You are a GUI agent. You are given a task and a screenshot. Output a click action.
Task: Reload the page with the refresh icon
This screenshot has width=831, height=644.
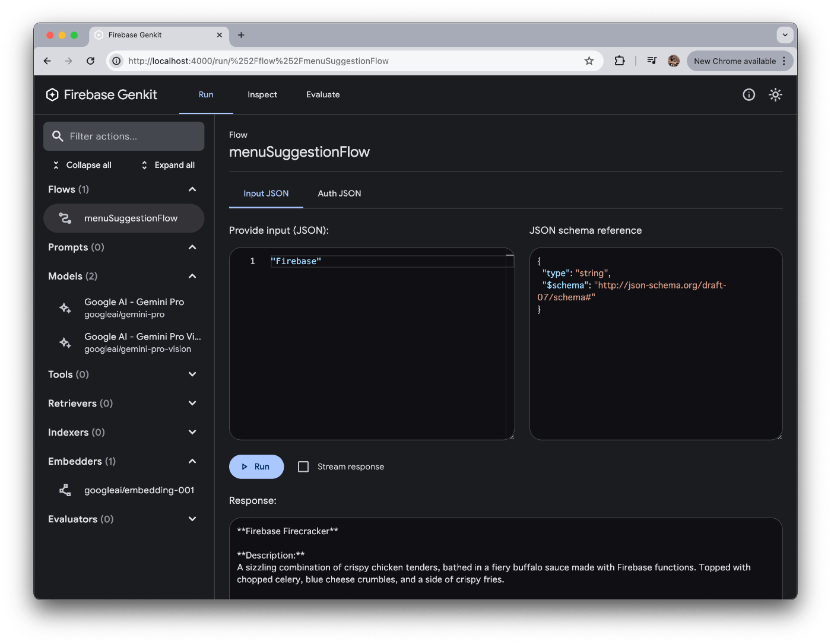[x=90, y=61]
